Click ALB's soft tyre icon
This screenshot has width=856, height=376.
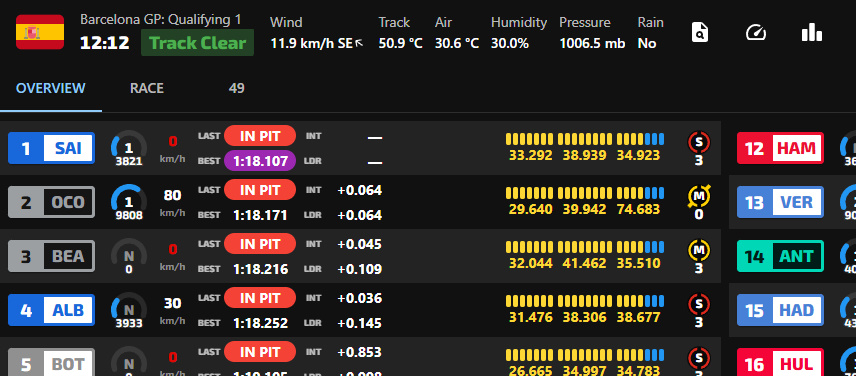(699, 304)
